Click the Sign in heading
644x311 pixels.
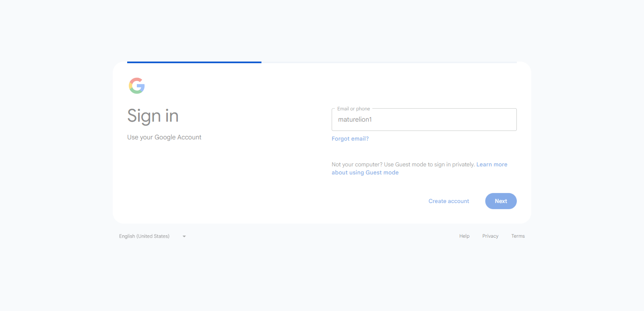pyautogui.click(x=153, y=116)
